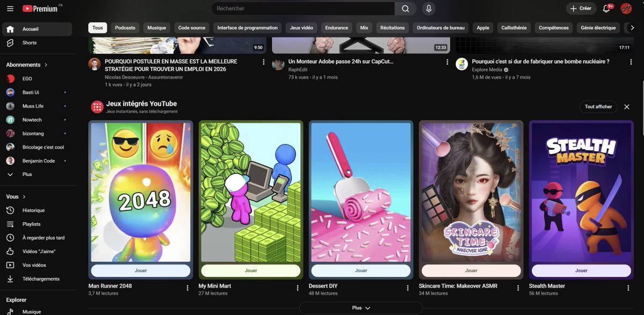Expand more subscriptions with Plus
The width and height of the screenshot is (644, 315).
click(36, 174)
